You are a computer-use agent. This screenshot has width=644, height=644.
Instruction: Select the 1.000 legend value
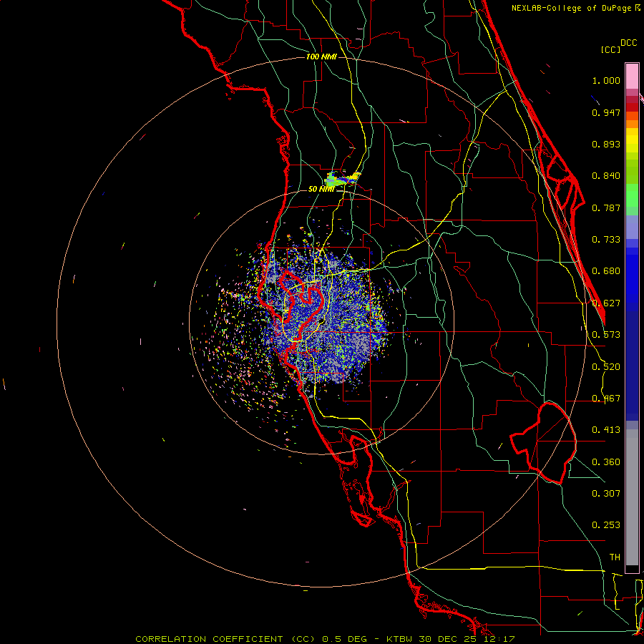[x=606, y=80]
